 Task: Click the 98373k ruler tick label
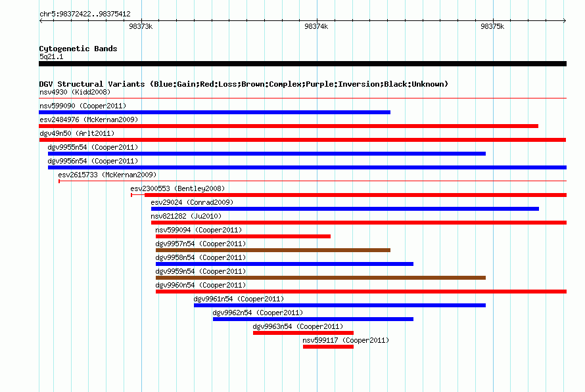pyautogui.click(x=141, y=26)
